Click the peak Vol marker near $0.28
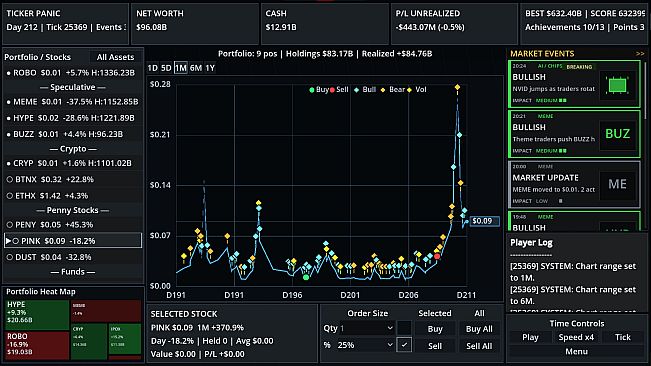Screen dimensions: 651x366 click(457, 87)
